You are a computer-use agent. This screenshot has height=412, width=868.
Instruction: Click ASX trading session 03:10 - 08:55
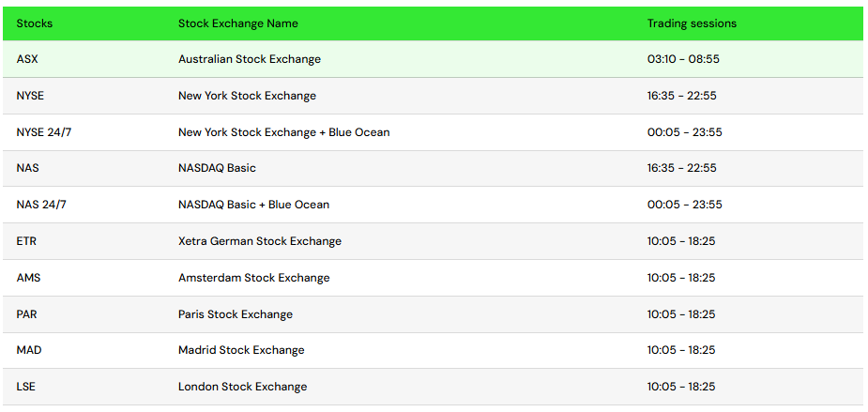click(683, 59)
